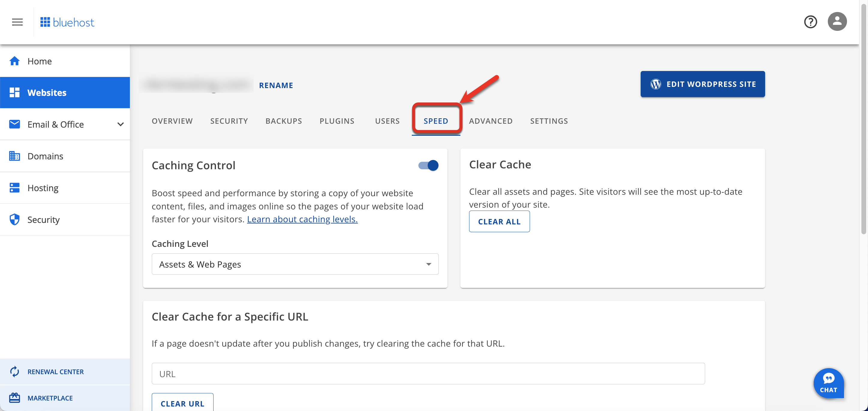Click the Security shield icon in sidebar
The width and height of the screenshot is (868, 411).
[14, 220]
